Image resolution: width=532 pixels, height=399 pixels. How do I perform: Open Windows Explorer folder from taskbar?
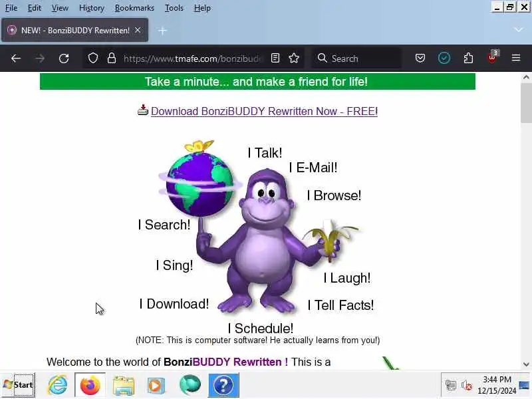point(124,386)
